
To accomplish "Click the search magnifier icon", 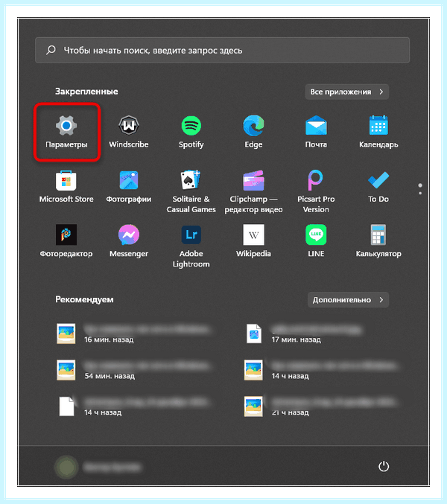I will click(51, 50).
